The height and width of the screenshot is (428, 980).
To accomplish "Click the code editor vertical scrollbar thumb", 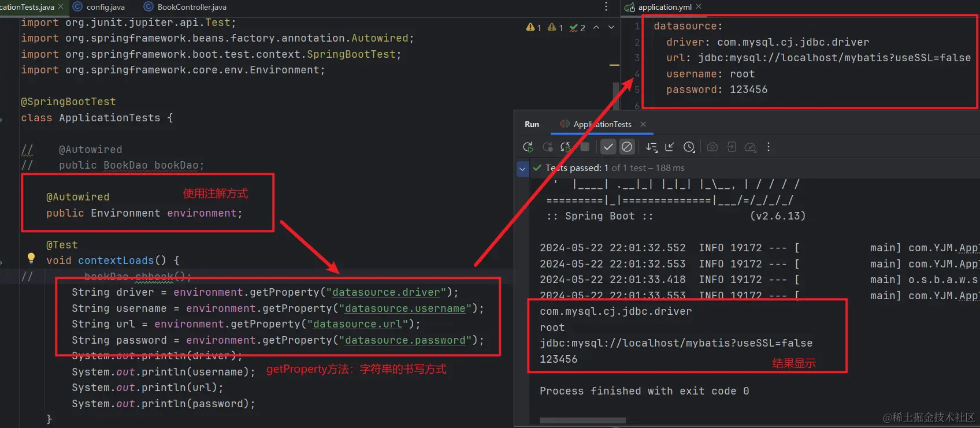I will pos(616,95).
